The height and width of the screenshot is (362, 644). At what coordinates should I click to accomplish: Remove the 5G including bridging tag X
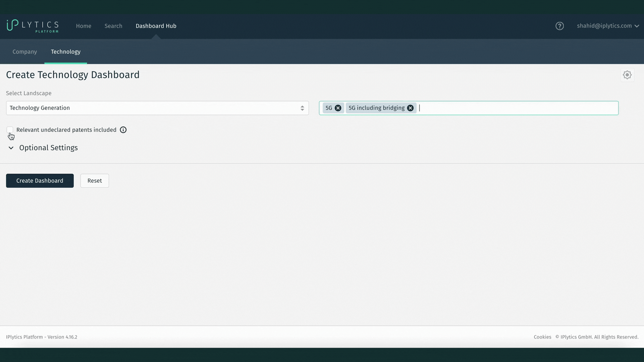tap(410, 108)
